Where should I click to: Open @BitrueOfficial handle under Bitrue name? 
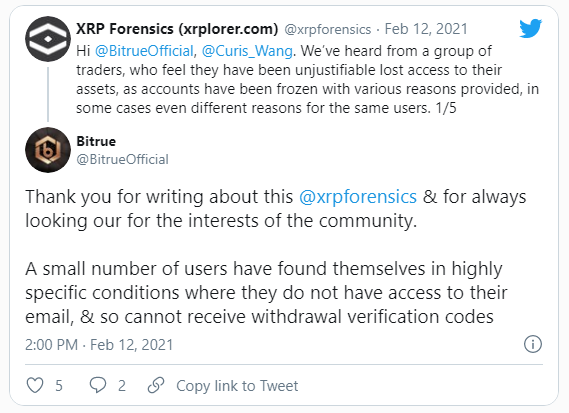(123, 159)
